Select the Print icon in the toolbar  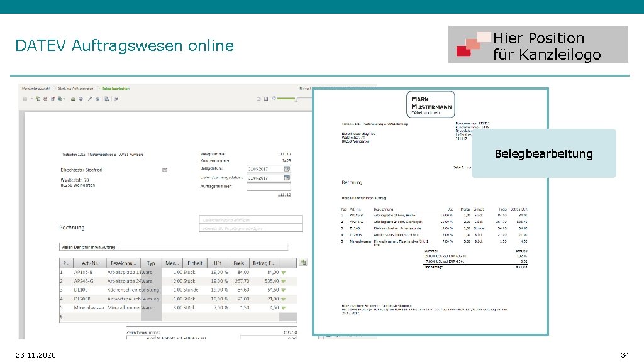tap(74, 99)
